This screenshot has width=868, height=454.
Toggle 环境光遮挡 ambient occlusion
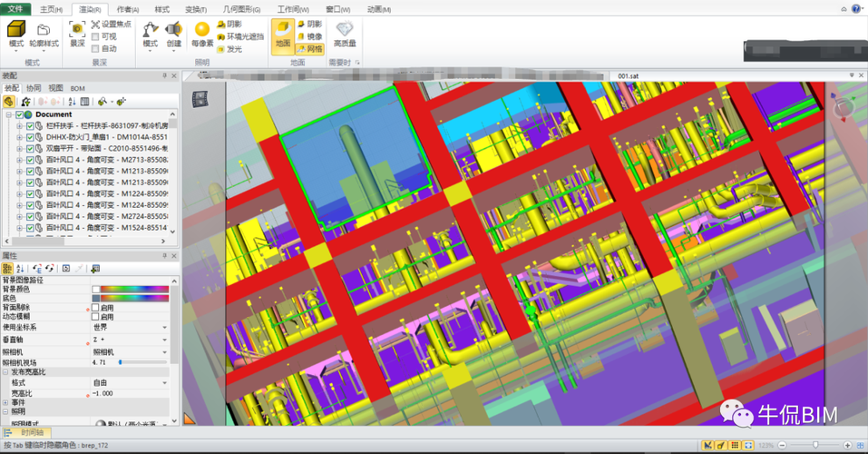pyautogui.click(x=240, y=36)
